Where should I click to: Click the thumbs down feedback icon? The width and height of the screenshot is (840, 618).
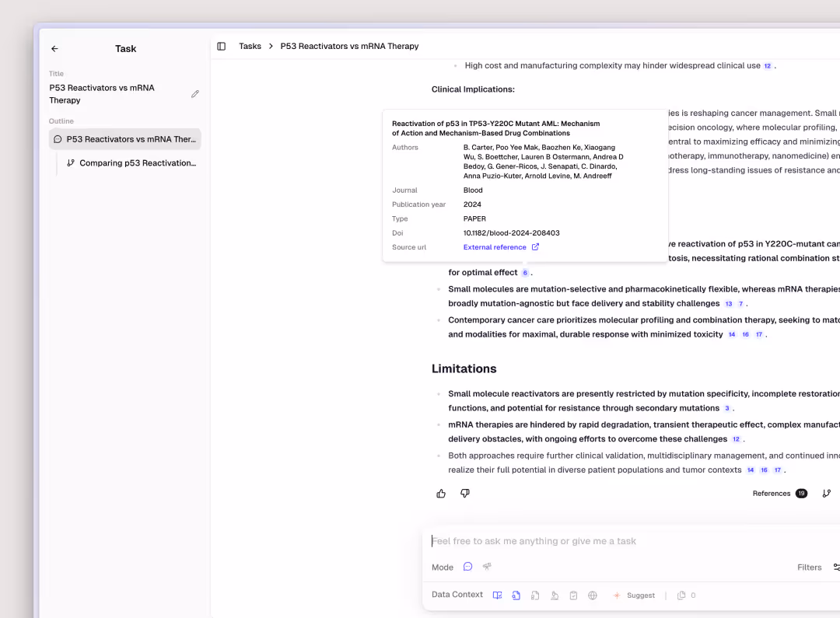465,493
